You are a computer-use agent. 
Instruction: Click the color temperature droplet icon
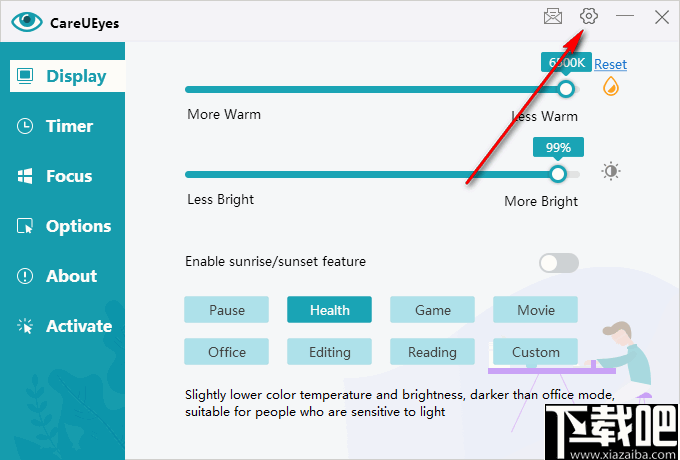click(611, 86)
